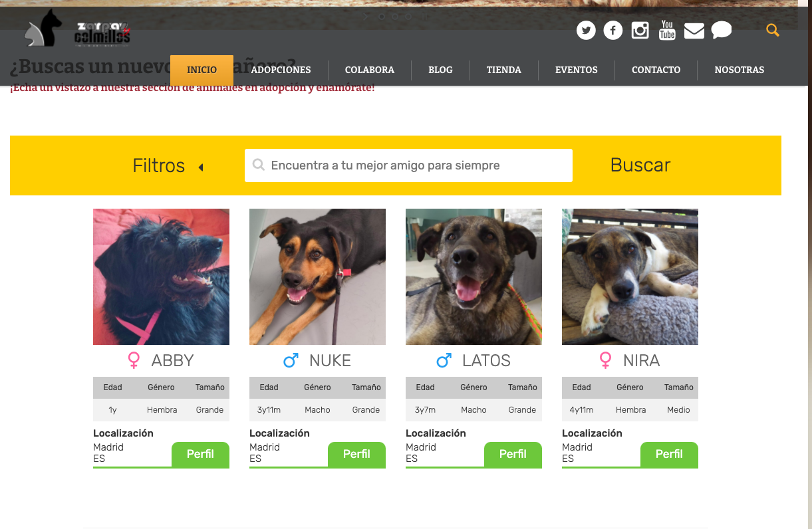Click the NIRA name heading
Image resolution: width=812 pixels, height=529 pixels.
pyautogui.click(x=641, y=360)
